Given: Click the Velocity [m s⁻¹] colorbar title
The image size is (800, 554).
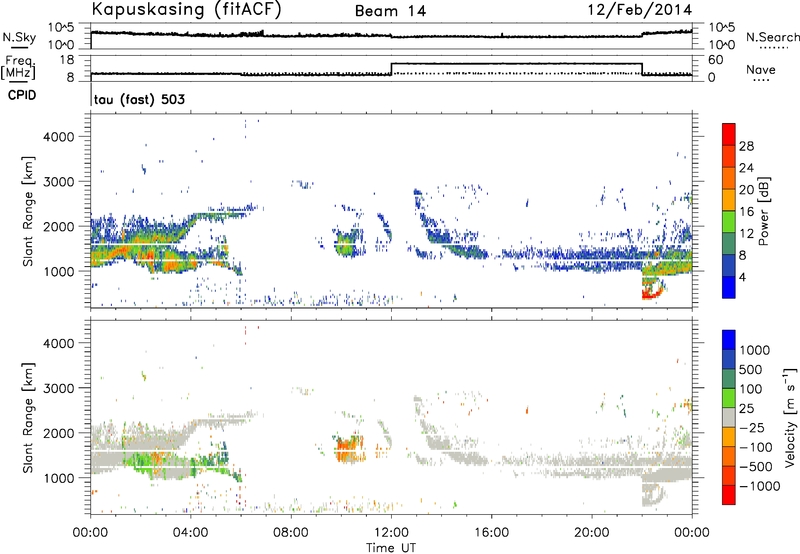Looking at the screenshot, I should click(x=791, y=417).
